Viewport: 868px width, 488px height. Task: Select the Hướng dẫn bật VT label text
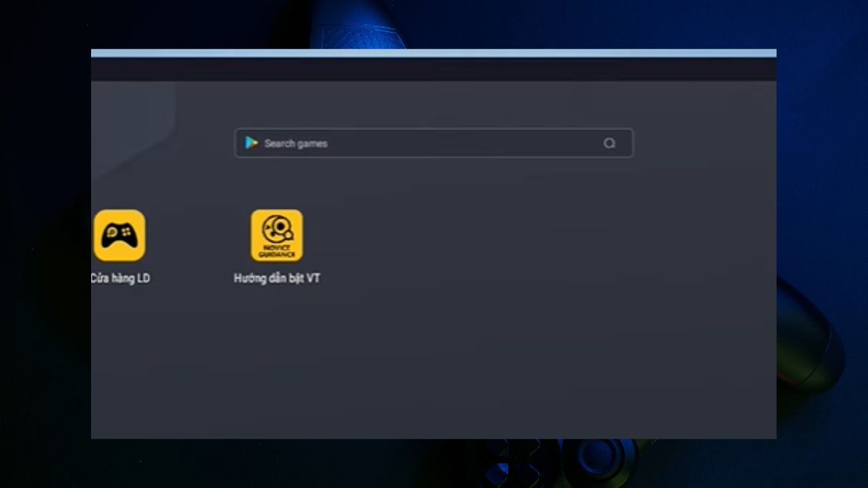coord(277,278)
